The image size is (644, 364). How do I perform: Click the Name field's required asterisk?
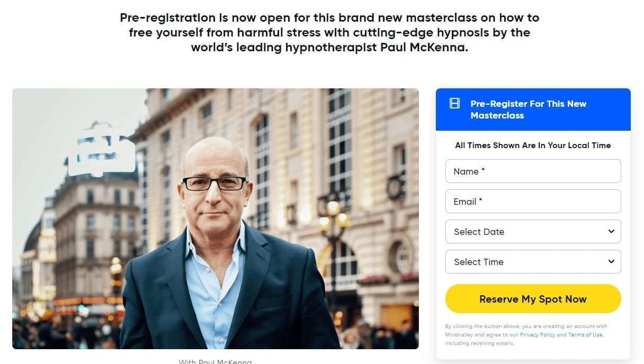click(483, 169)
